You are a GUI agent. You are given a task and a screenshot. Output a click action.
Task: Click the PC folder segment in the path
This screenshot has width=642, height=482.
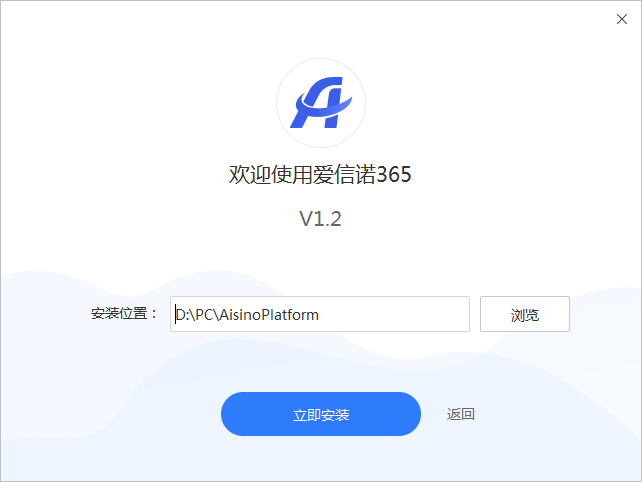pyautogui.click(x=205, y=315)
